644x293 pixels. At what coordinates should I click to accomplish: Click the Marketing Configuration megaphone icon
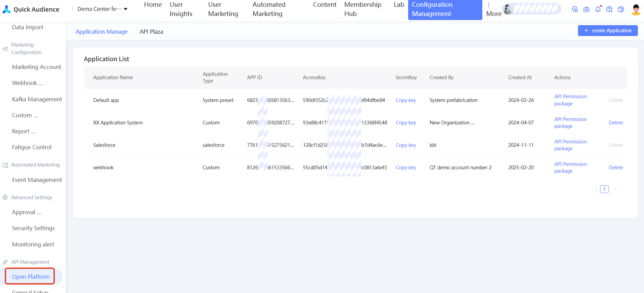5,49
